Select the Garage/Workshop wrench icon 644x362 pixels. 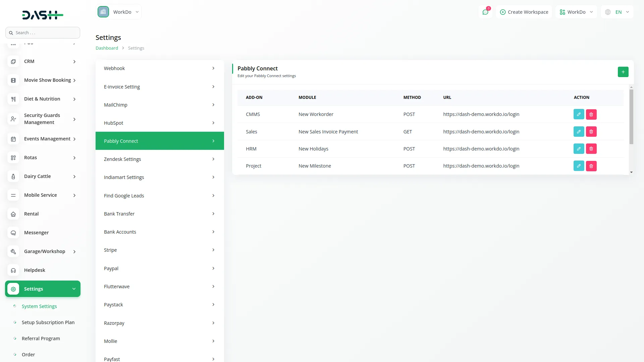(13, 251)
